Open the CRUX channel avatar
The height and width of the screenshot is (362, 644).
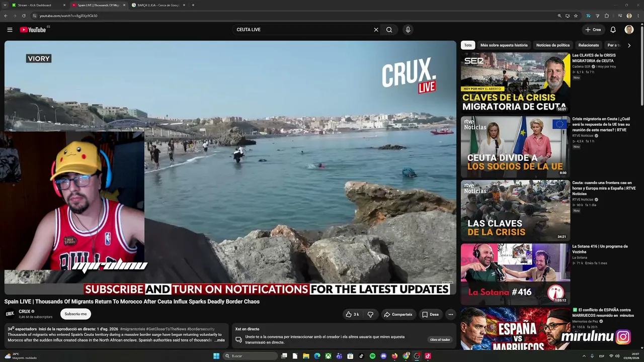point(10,314)
